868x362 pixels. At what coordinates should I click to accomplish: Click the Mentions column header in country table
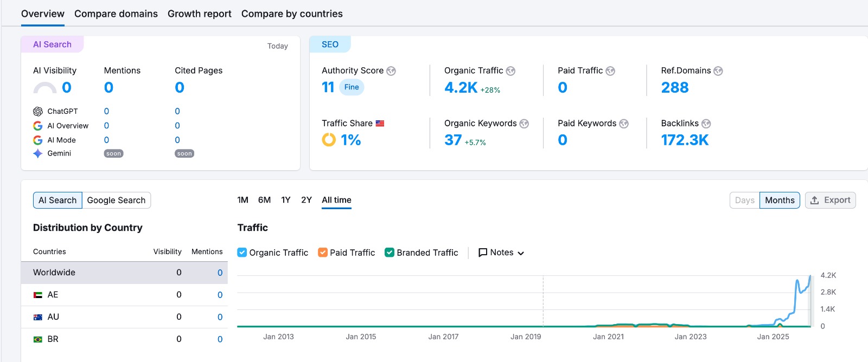pyautogui.click(x=207, y=251)
